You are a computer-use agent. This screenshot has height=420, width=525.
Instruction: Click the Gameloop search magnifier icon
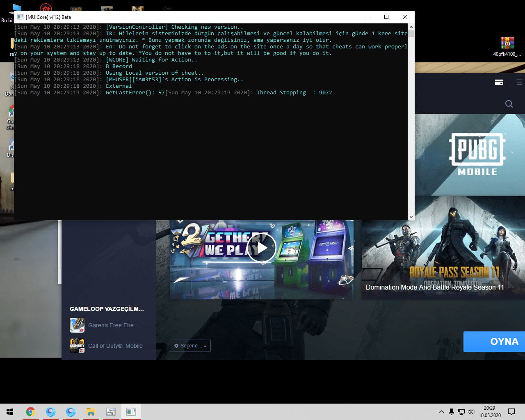coord(509,104)
